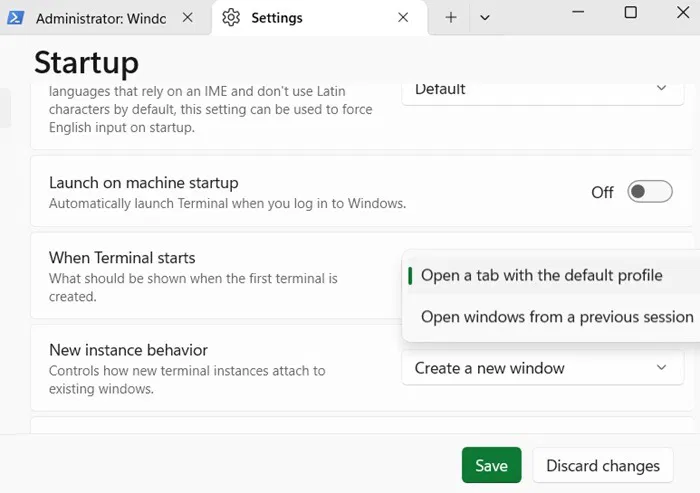Minimize the Terminal window
The width and height of the screenshot is (700, 493).
(577, 12)
